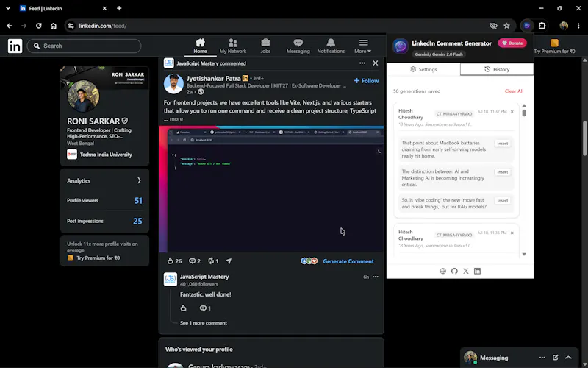Open Post impressions count 25
This screenshot has height=368, width=588.
(x=137, y=222)
